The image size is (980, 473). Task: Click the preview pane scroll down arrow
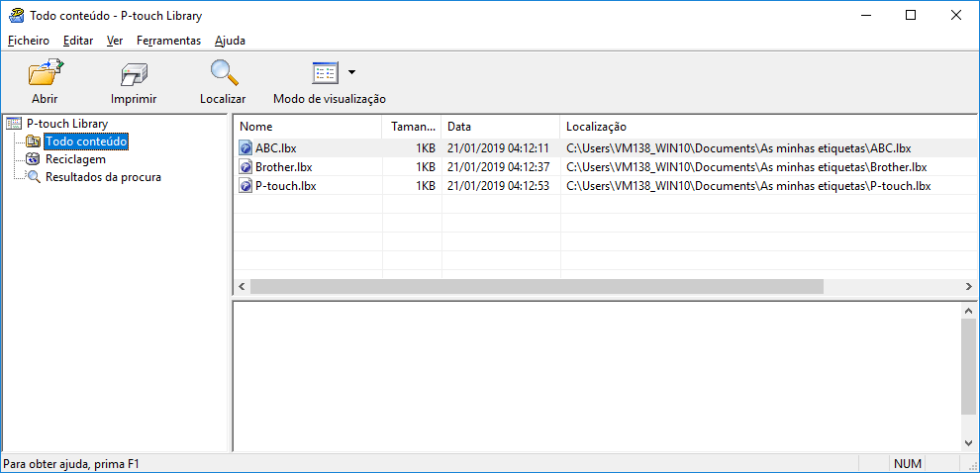click(969, 442)
